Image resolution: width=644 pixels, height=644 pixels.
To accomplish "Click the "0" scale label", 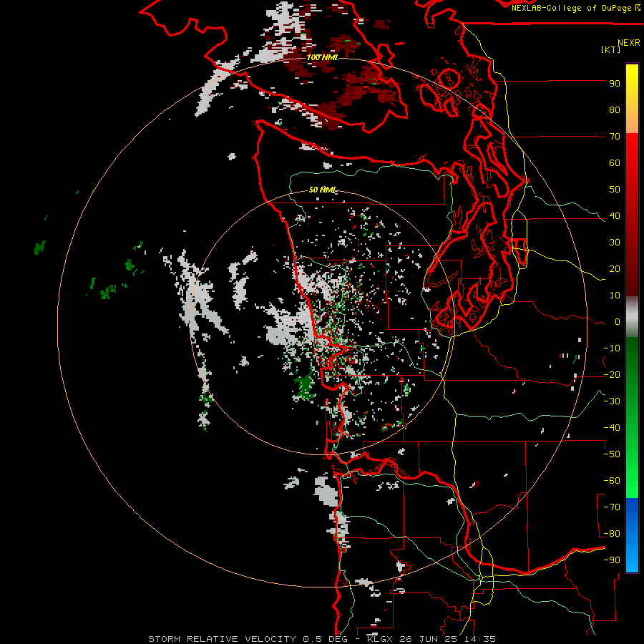I will [618, 321].
